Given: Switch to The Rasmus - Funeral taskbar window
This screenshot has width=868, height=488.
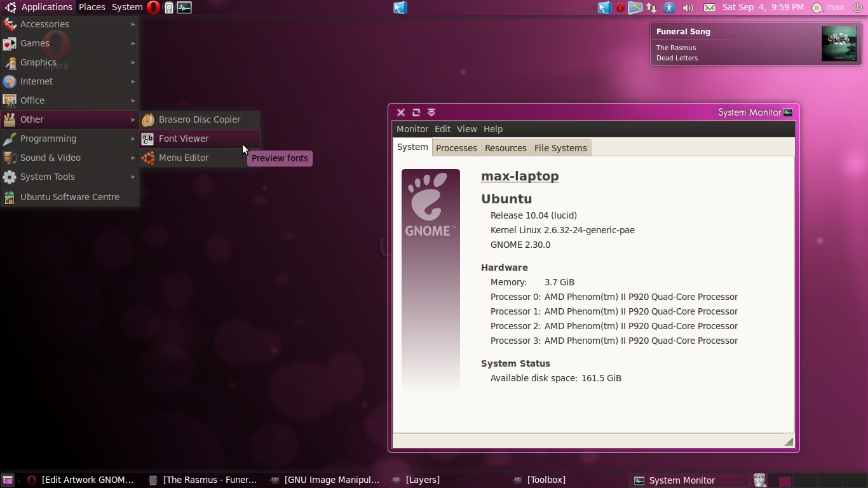Looking at the screenshot, I should (x=203, y=480).
